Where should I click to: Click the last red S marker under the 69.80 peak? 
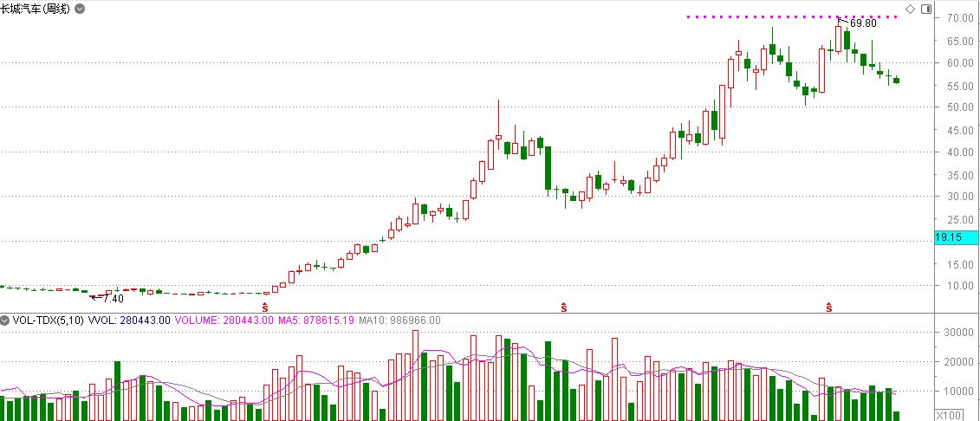coord(829,307)
